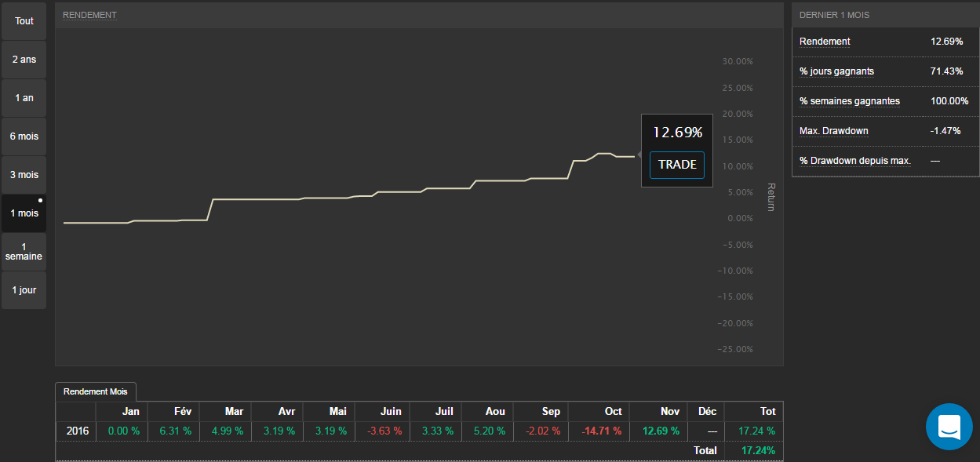Switch chart to 3 mois range

tap(24, 175)
